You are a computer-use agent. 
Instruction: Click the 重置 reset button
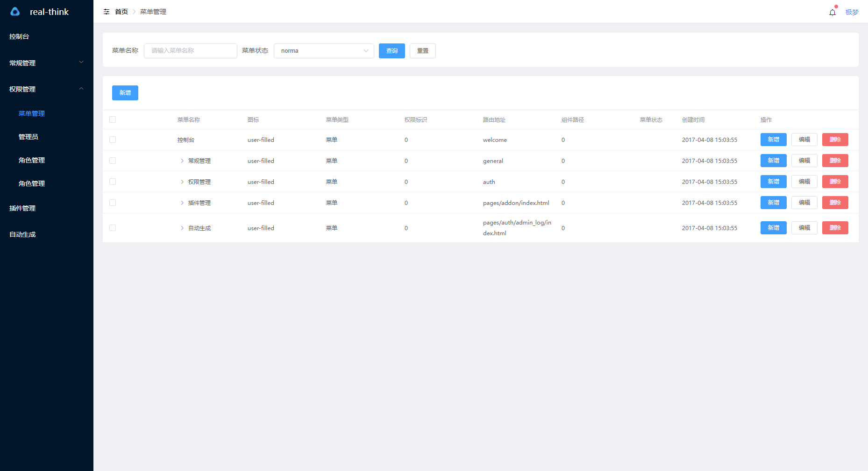click(423, 51)
